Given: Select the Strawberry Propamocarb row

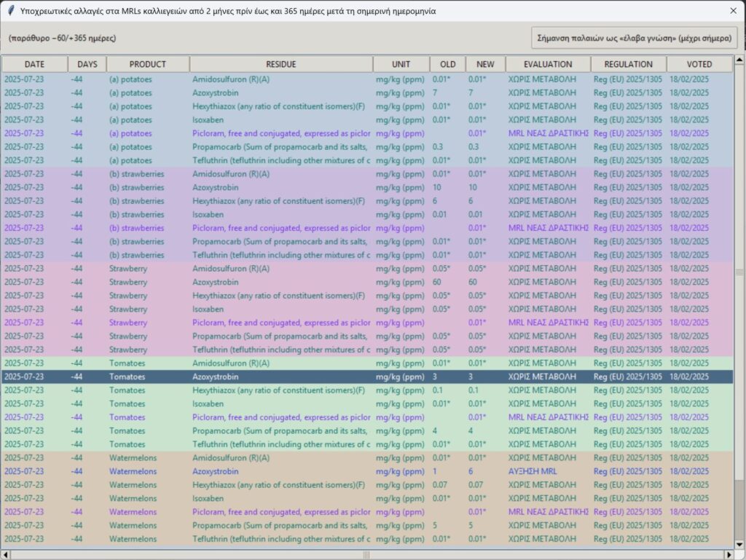Looking at the screenshot, I should pyautogui.click(x=367, y=336).
